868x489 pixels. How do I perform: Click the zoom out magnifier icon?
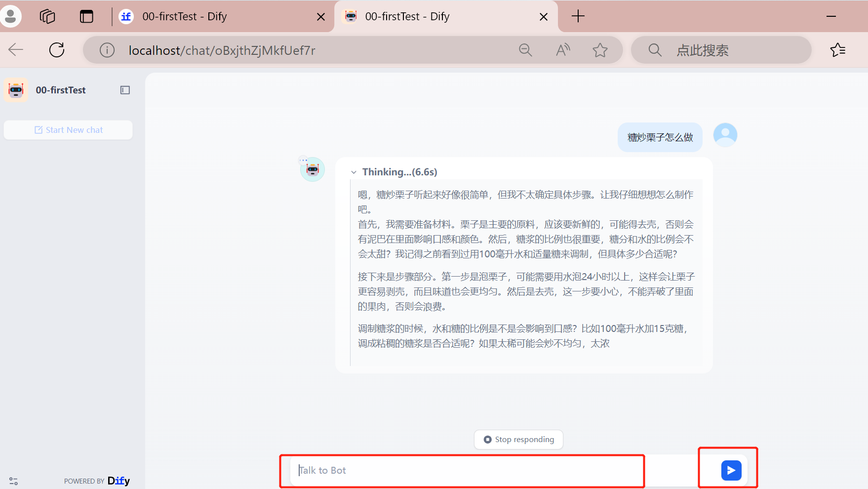click(525, 49)
